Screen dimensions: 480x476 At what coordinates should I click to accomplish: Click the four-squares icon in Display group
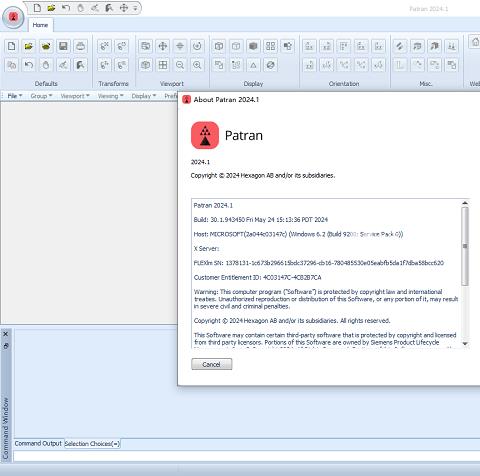coord(271,46)
